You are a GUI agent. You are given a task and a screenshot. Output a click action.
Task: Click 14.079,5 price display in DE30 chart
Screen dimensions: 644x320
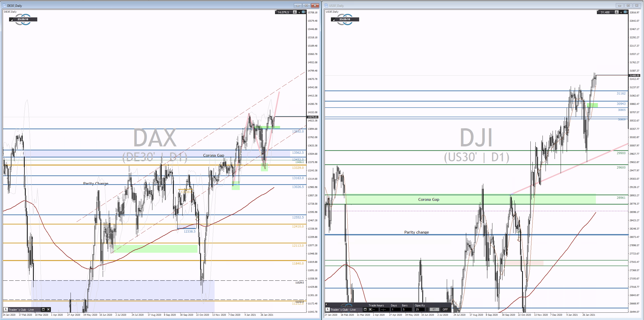pyautogui.click(x=283, y=12)
